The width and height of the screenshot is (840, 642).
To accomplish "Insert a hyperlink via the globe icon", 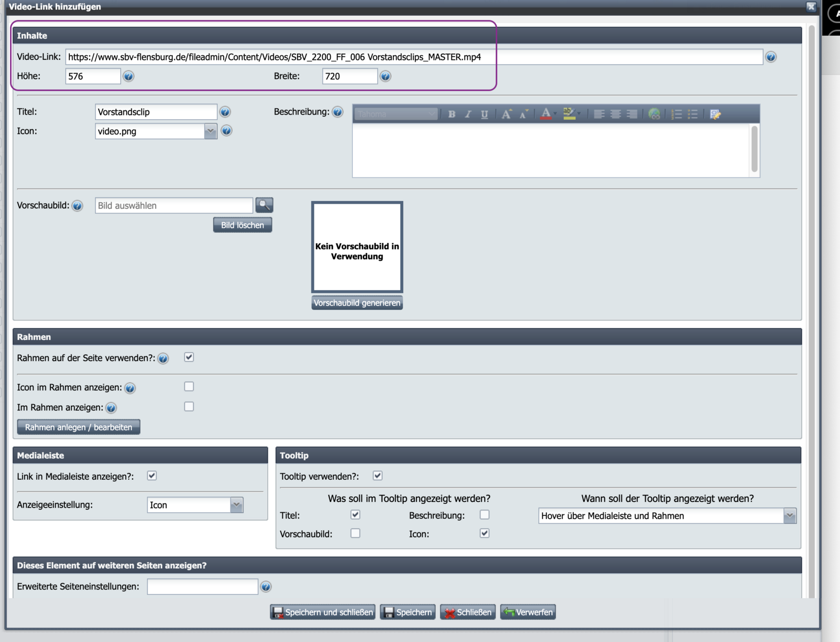I will coord(654,114).
